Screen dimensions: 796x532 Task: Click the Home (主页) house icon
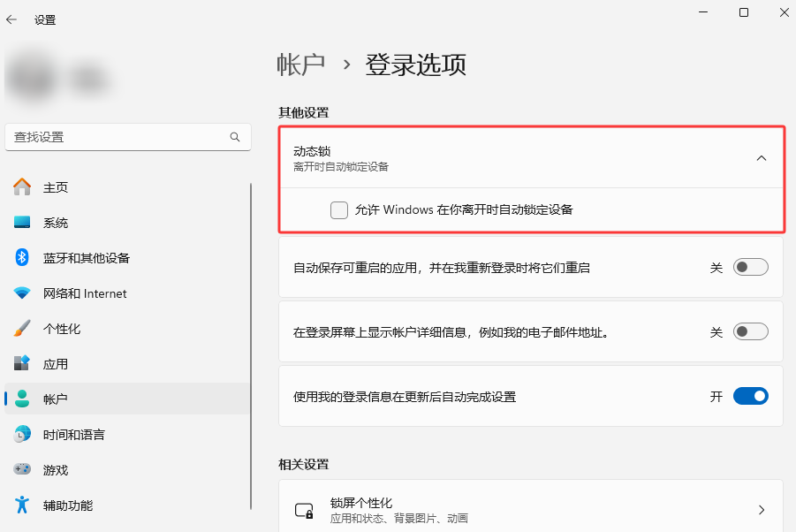point(22,187)
